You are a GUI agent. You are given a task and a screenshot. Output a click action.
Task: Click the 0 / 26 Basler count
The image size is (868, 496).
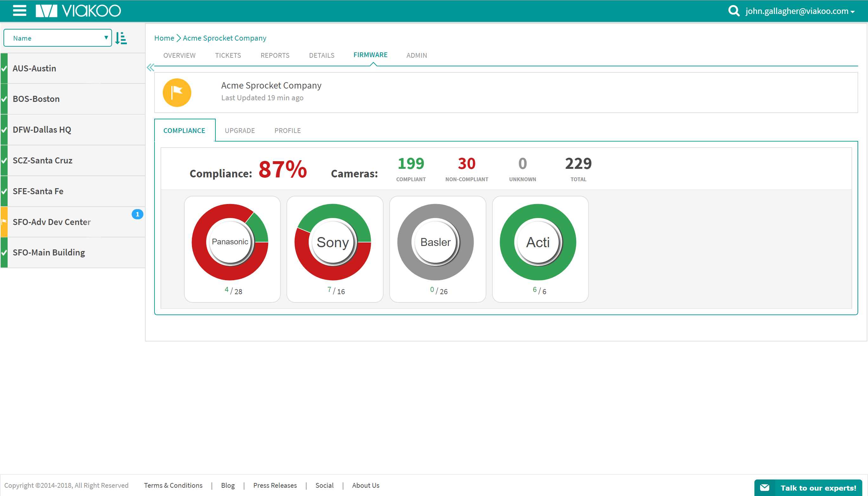(438, 291)
